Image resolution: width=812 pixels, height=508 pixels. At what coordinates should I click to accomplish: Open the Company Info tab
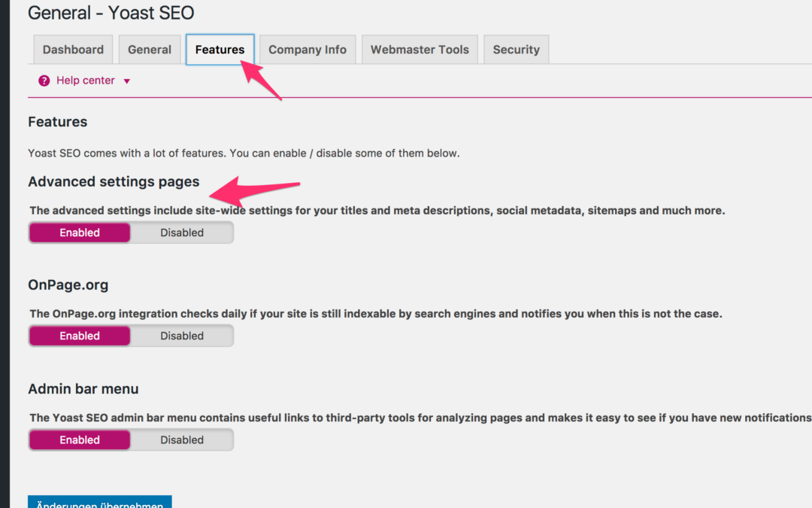click(x=308, y=50)
